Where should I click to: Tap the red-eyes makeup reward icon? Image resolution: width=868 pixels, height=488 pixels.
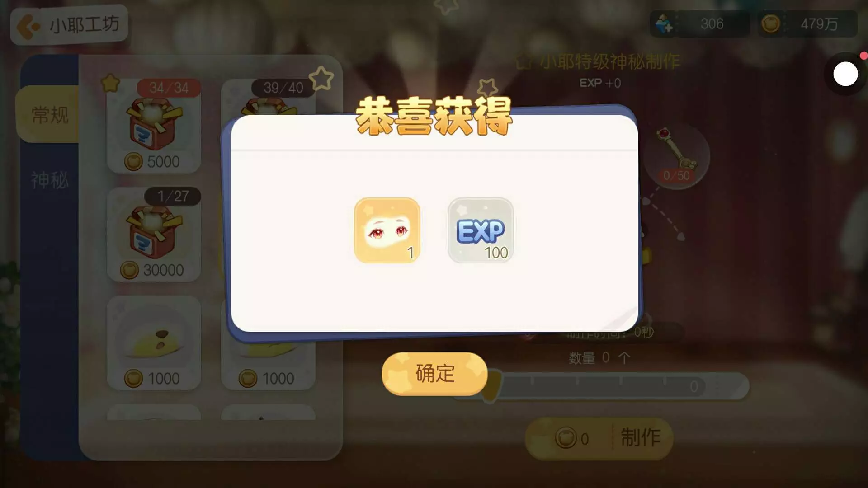(387, 230)
